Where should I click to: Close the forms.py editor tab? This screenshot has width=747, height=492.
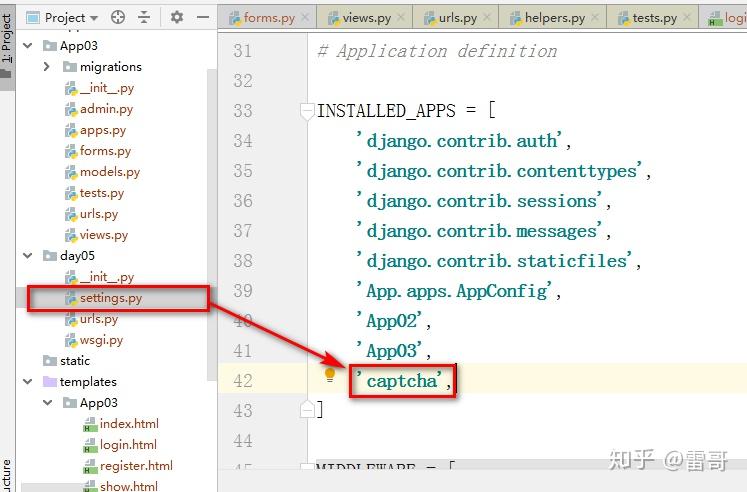tap(305, 18)
